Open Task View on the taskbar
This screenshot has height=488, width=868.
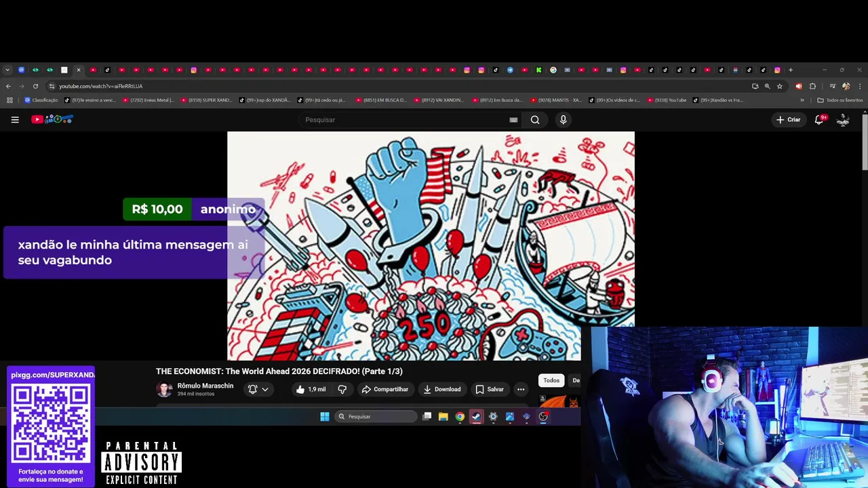tap(427, 417)
